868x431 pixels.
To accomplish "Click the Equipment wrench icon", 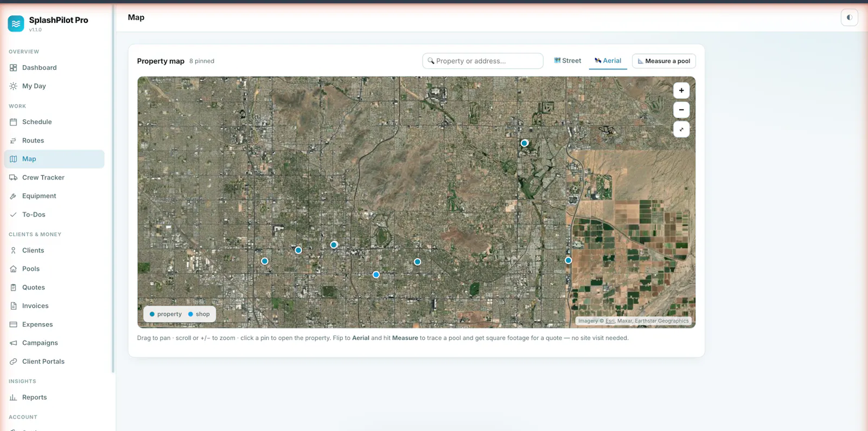I will pos(14,196).
